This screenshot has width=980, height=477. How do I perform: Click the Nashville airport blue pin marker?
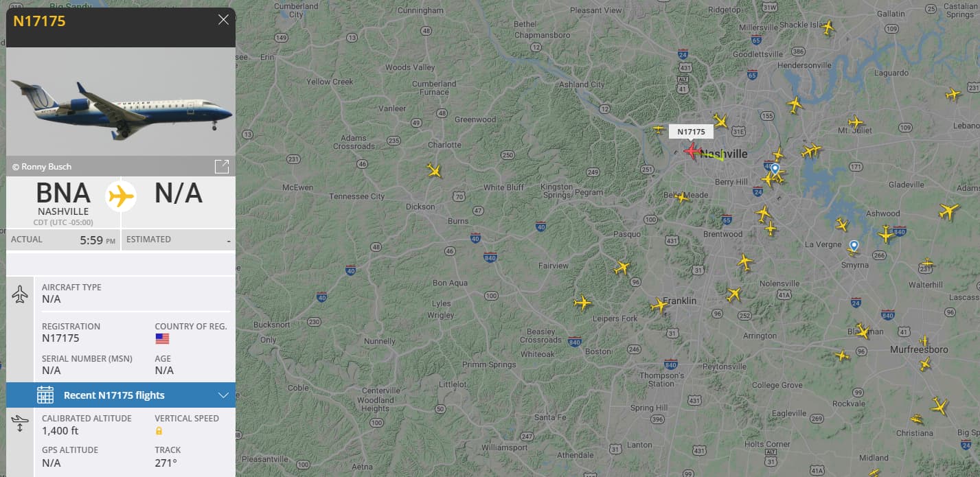tap(775, 169)
